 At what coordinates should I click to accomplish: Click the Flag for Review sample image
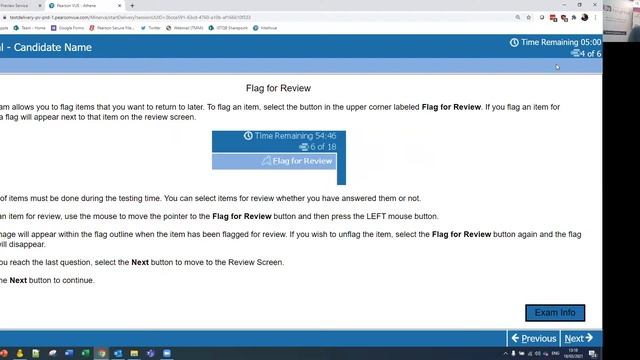(279, 158)
